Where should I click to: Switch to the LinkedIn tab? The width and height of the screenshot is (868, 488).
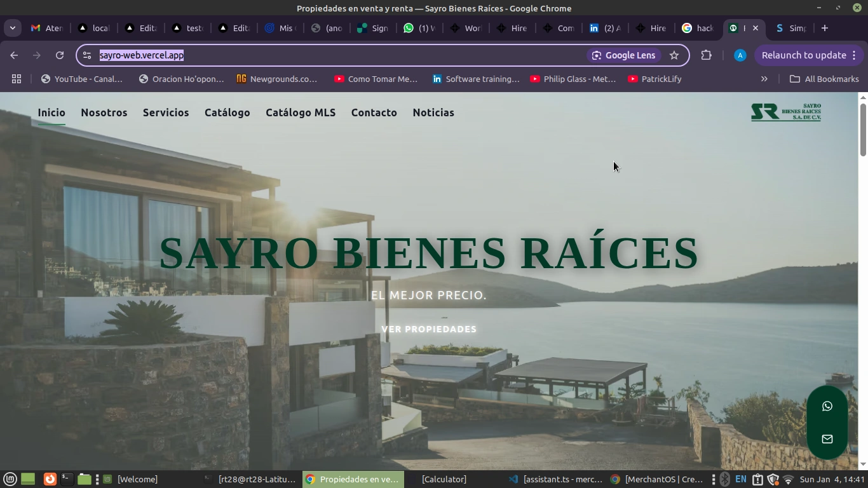[604, 28]
